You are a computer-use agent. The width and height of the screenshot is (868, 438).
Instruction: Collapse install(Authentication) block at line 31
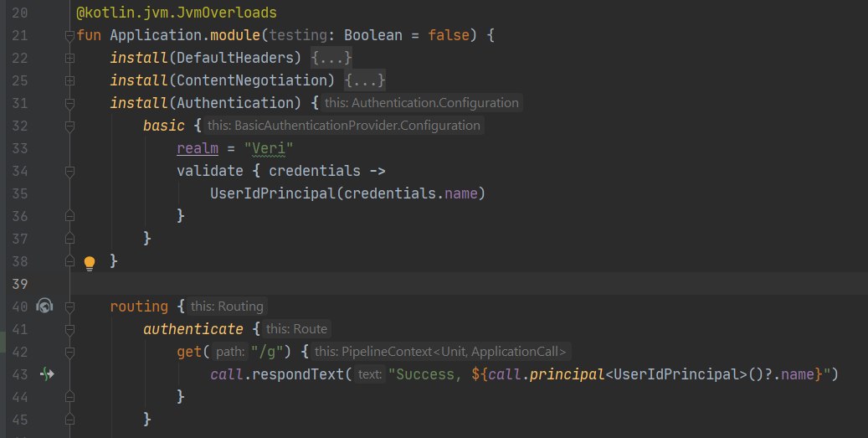69,104
